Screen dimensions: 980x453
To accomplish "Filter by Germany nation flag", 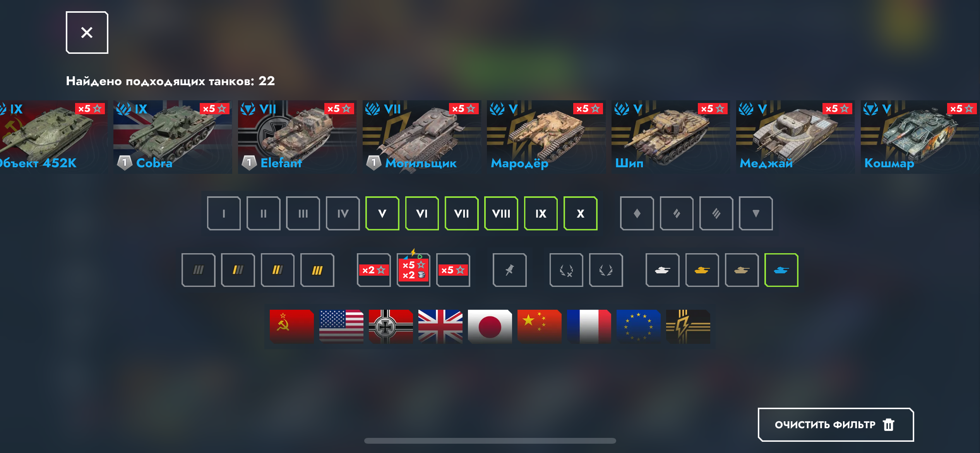I will [391, 326].
